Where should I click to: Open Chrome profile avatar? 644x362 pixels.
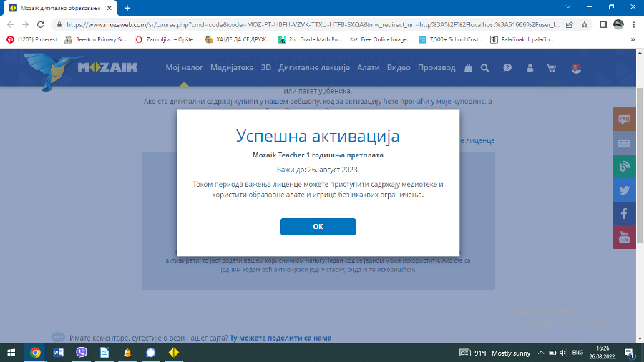tap(618, 24)
